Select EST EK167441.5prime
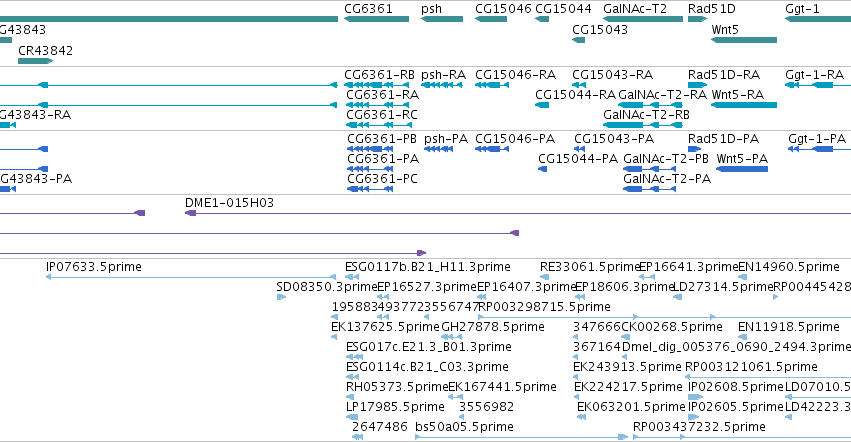This screenshot has width=851, height=442. click(455, 397)
